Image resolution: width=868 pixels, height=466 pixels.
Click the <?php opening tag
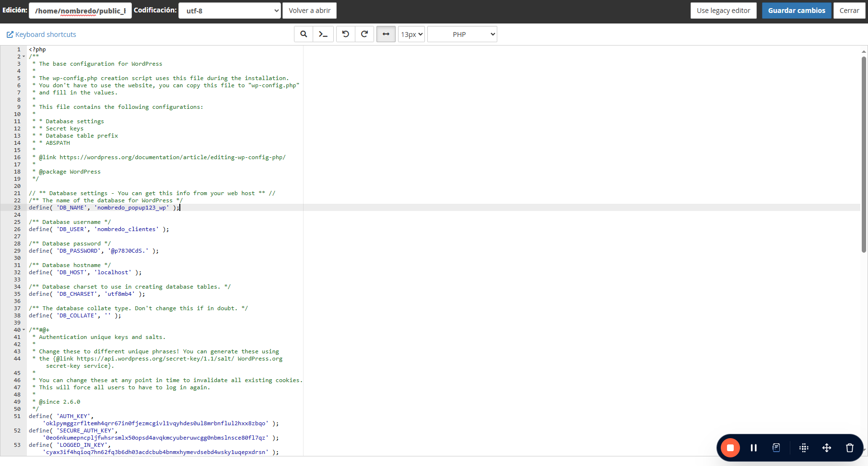pos(37,49)
